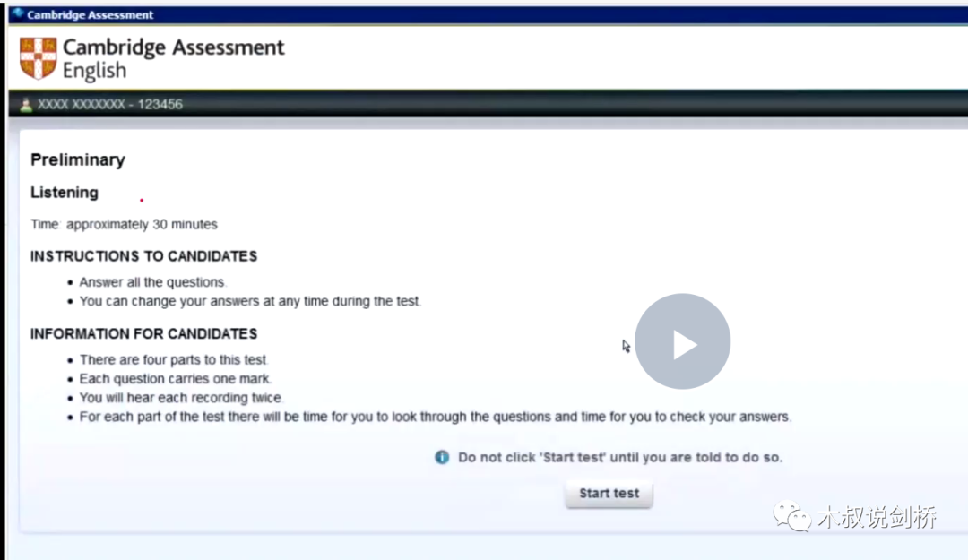Click the Cambridge Assessment title bar icon
Viewport: 968px width, 560px height.
click(x=17, y=13)
